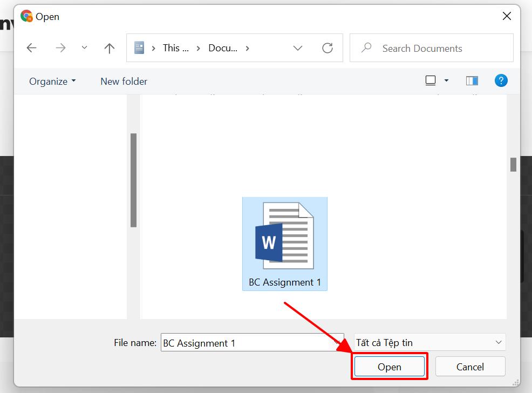
Task: Create a New folder
Action: click(124, 81)
